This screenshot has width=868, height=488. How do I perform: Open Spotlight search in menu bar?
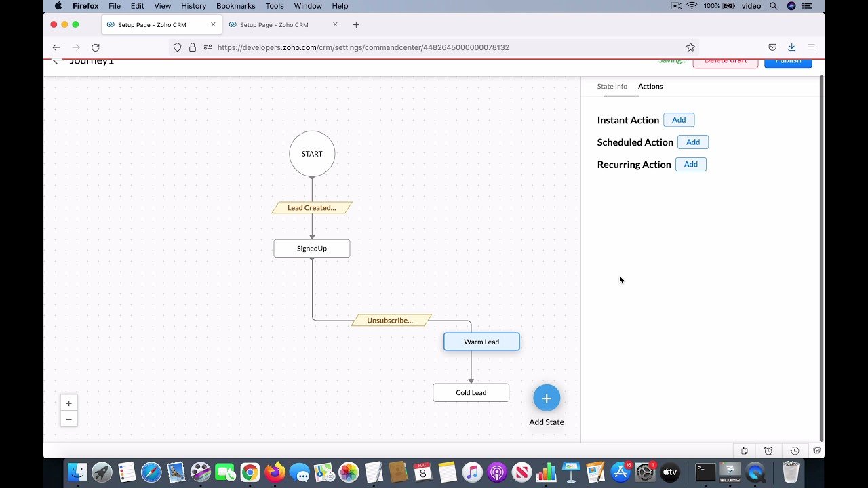pyautogui.click(x=774, y=6)
